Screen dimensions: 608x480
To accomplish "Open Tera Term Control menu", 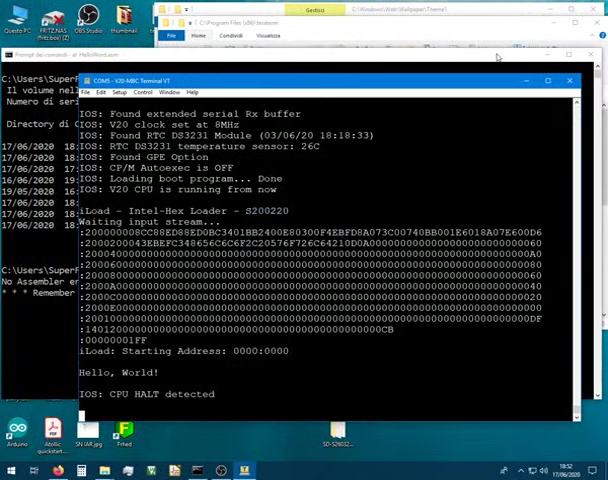I will coord(143,92).
